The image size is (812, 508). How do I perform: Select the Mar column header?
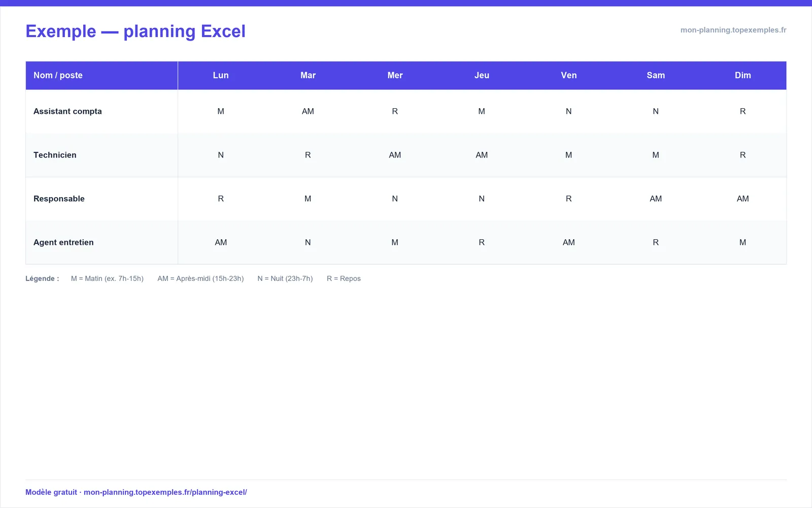[x=308, y=75]
